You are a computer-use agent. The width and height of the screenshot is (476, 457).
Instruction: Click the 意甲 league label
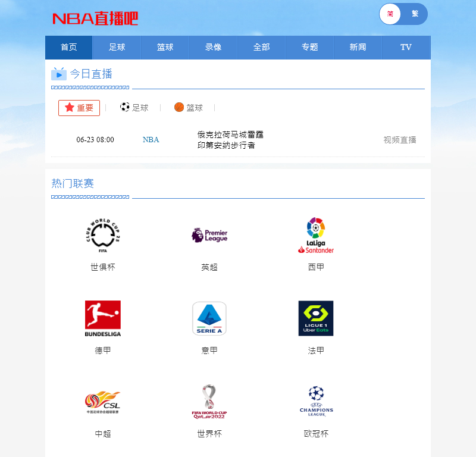point(209,350)
